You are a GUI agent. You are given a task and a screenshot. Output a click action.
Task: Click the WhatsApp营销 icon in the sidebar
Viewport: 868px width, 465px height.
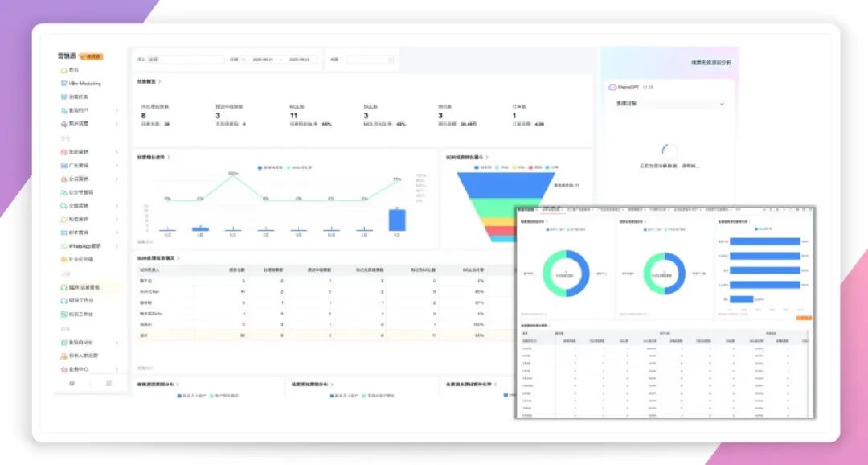point(63,246)
